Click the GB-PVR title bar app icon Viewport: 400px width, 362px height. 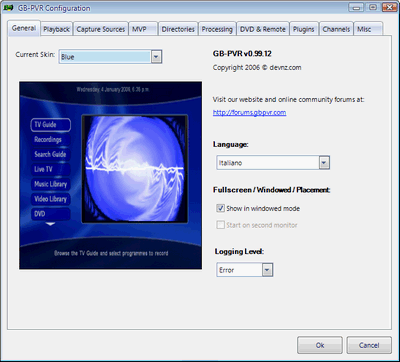tap(8, 8)
